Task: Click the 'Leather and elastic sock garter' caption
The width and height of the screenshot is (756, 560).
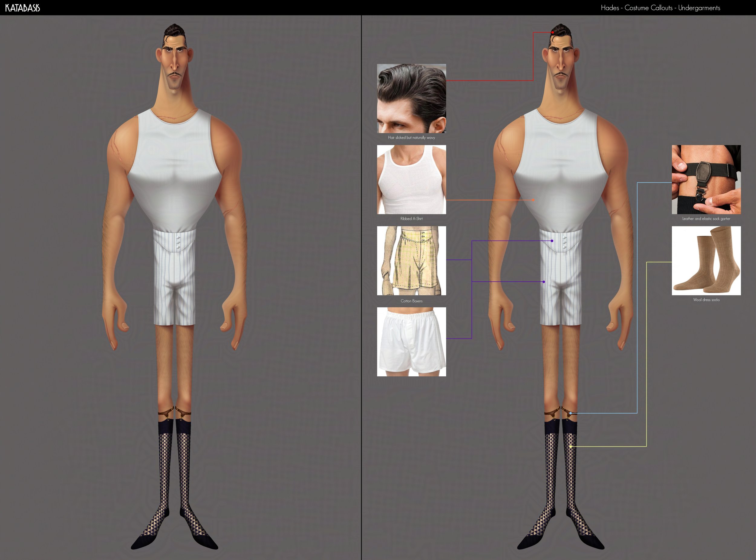Action: pos(706,219)
